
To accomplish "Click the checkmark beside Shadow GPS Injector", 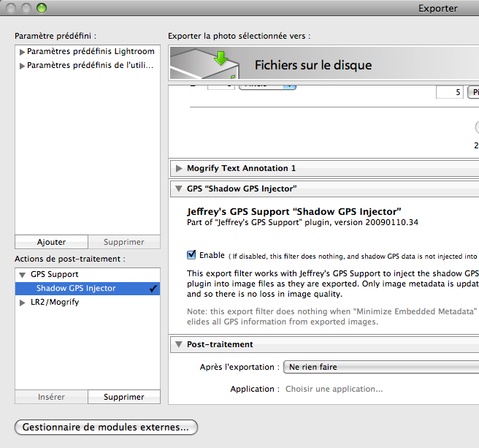I will point(153,289).
